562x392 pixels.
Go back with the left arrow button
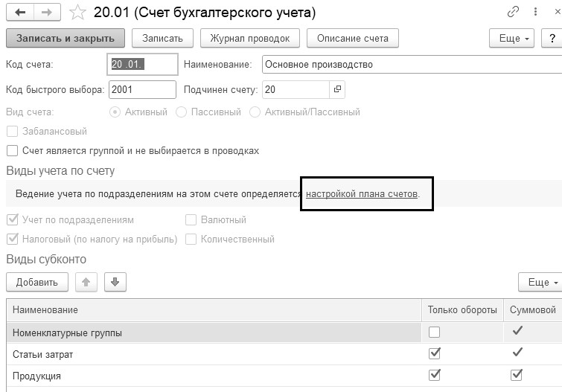(x=20, y=13)
